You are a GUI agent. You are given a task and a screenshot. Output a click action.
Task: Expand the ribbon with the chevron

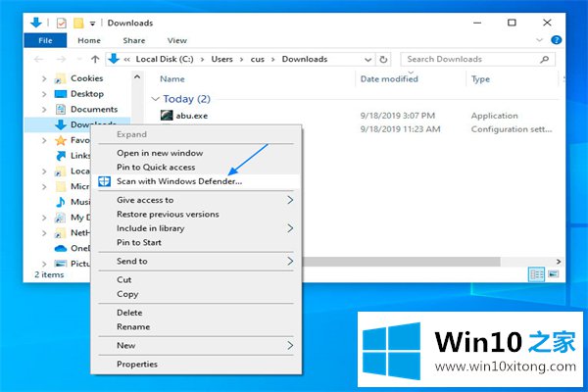[539, 40]
